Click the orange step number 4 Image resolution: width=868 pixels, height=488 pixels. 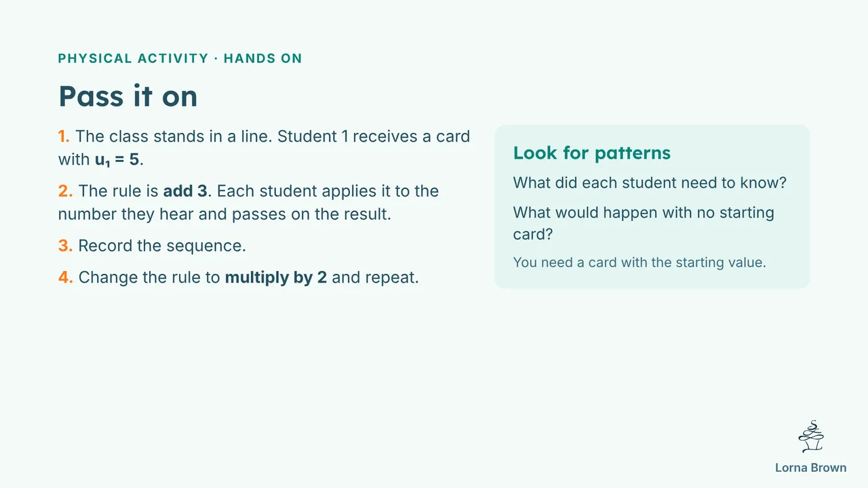click(x=65, y=277)
